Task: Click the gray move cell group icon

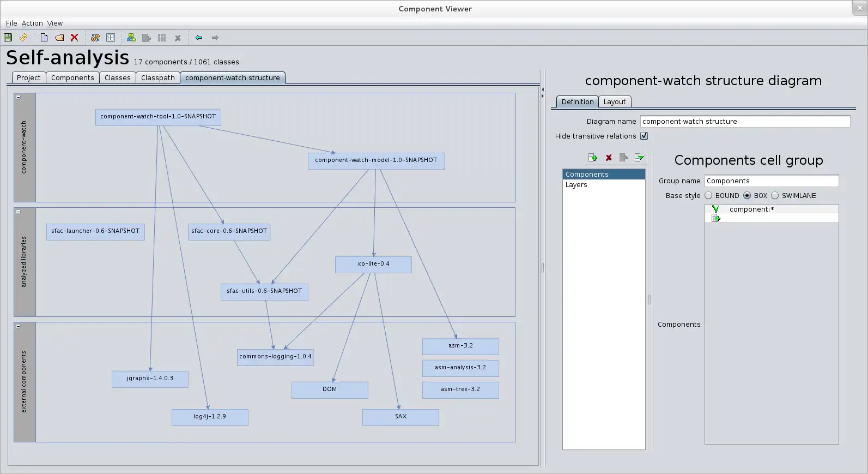Action: click(x=624, y=158)
